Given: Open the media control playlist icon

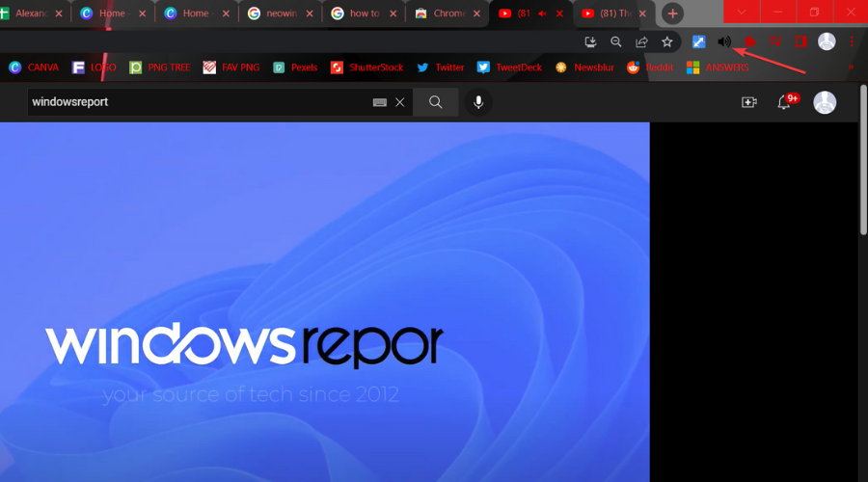Looking at the screenshot, I should pyautogui.click(x=775, y=42).
